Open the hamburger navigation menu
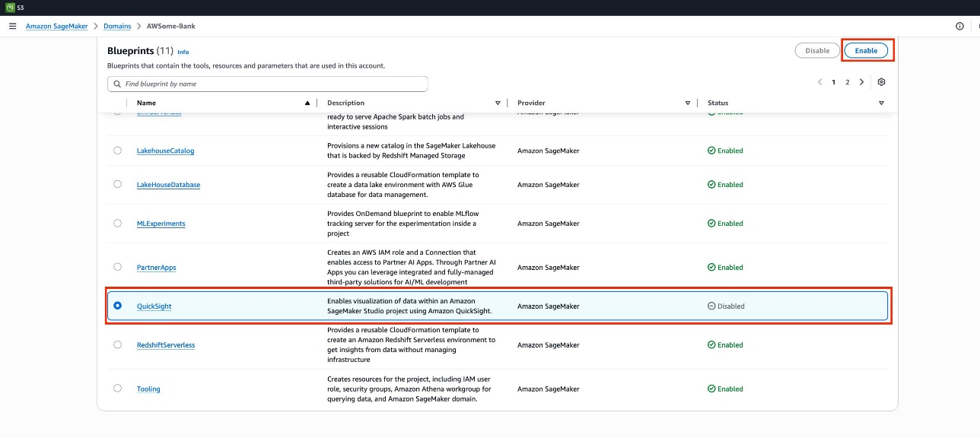 12,26
